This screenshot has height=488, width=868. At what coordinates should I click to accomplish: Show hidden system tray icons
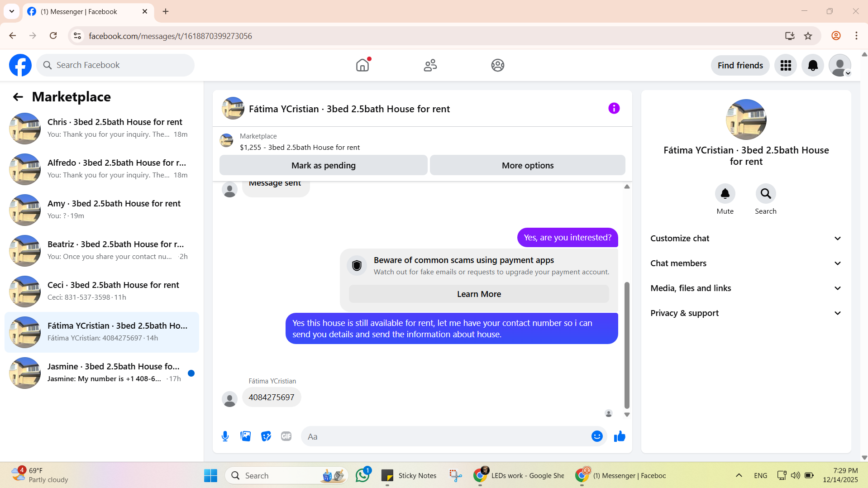pos(739,475)
